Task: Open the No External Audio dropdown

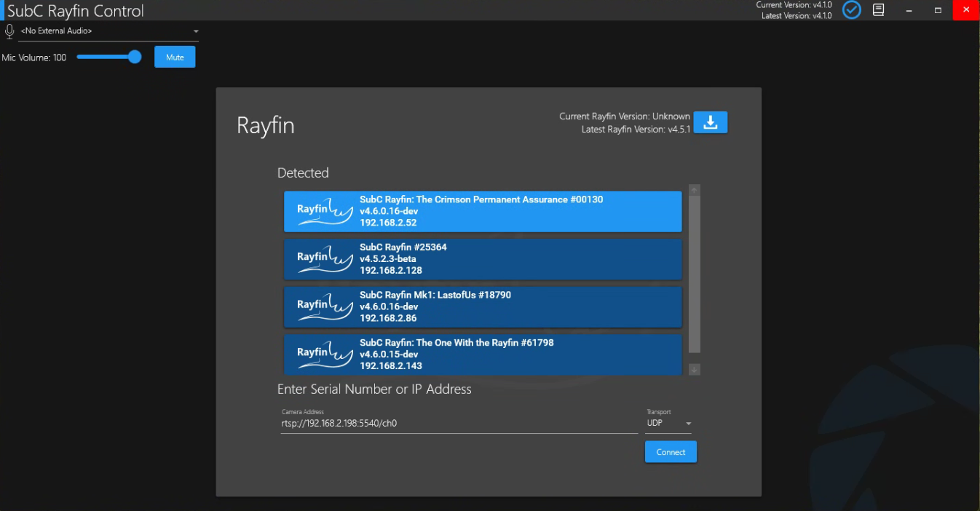Action: [x=109, y=31]
